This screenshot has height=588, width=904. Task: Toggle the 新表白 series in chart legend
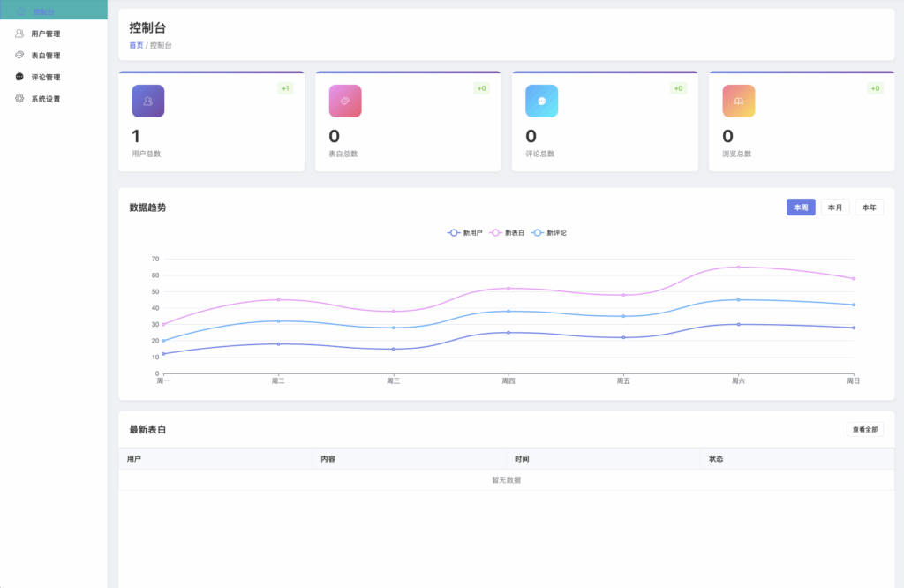click(508, 232)
